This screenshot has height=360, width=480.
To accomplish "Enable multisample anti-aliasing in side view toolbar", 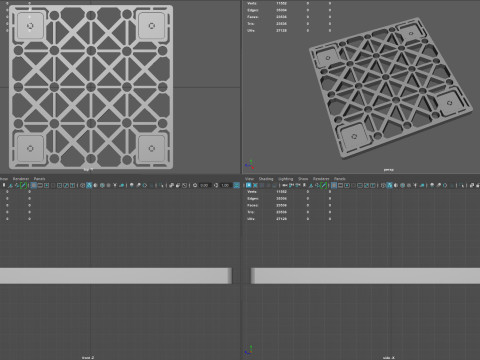I will tap(445, 185).
